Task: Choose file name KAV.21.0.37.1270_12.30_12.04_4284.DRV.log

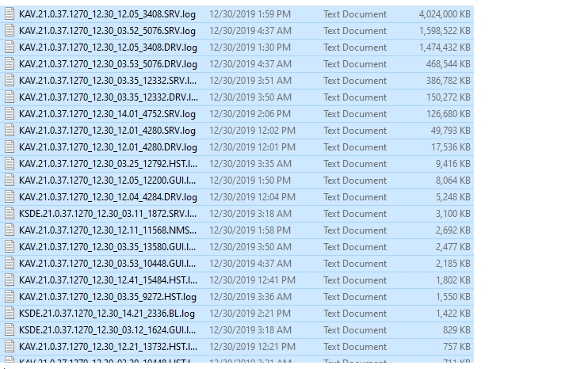Action: 108,197
